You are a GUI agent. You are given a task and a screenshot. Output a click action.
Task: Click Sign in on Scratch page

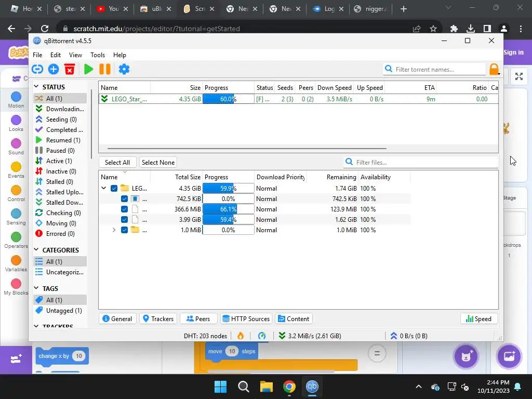tap(513, 52)
